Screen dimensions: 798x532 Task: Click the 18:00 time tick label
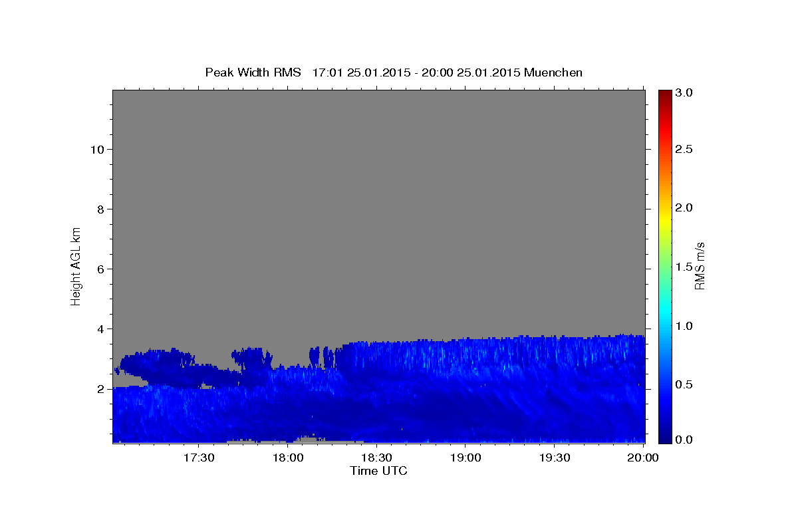pyautogui.click(x=288, y=458)
